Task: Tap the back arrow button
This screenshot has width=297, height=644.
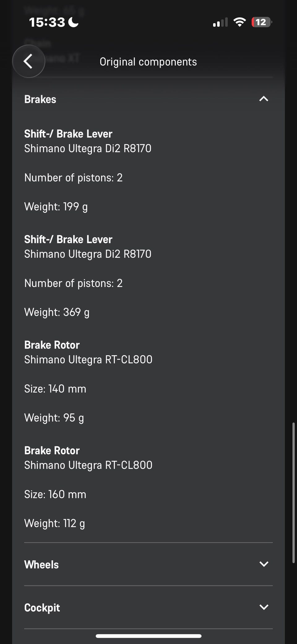Action: [x=28, y=61]
